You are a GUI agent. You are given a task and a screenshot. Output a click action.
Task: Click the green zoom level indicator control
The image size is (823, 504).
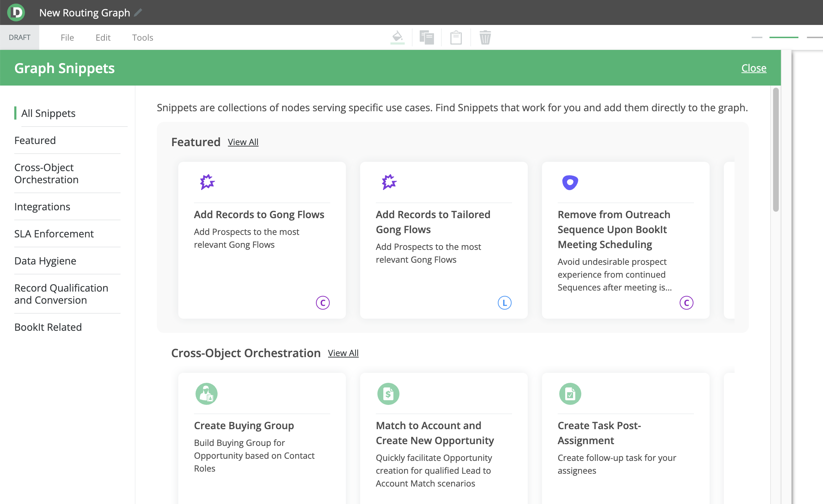[783, 37]
